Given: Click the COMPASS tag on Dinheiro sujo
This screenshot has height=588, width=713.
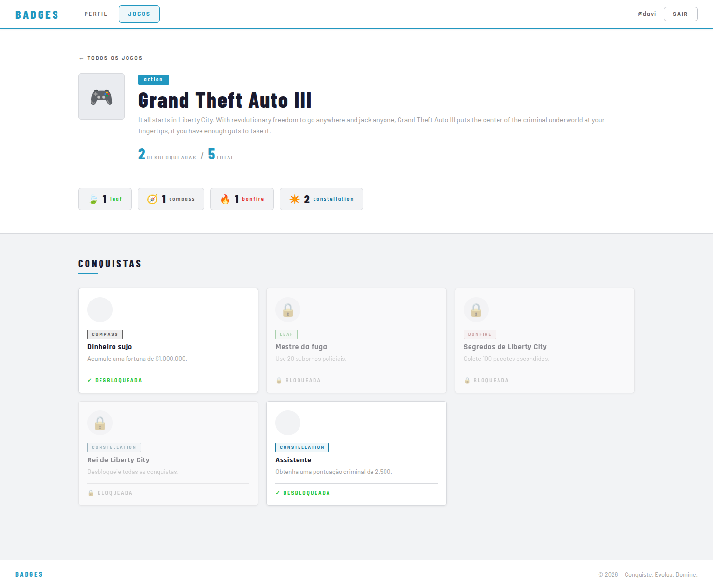Looking at the screenshot, I should pos(105,334).
